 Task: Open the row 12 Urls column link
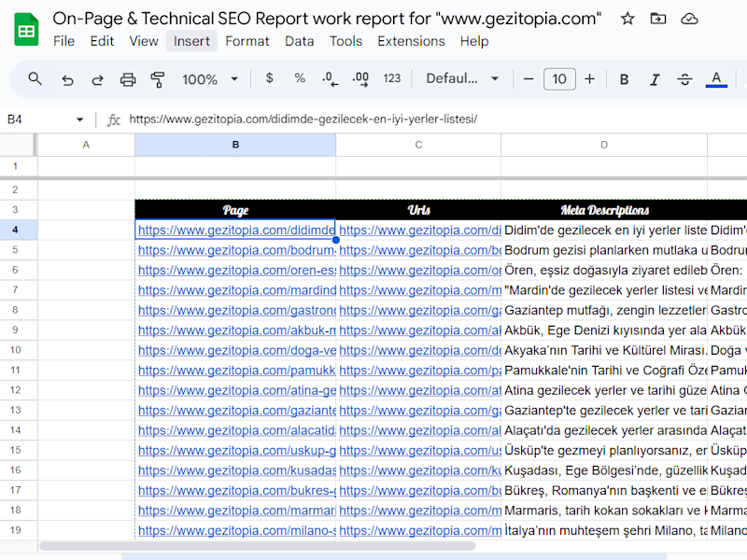(x=419, y=390)
